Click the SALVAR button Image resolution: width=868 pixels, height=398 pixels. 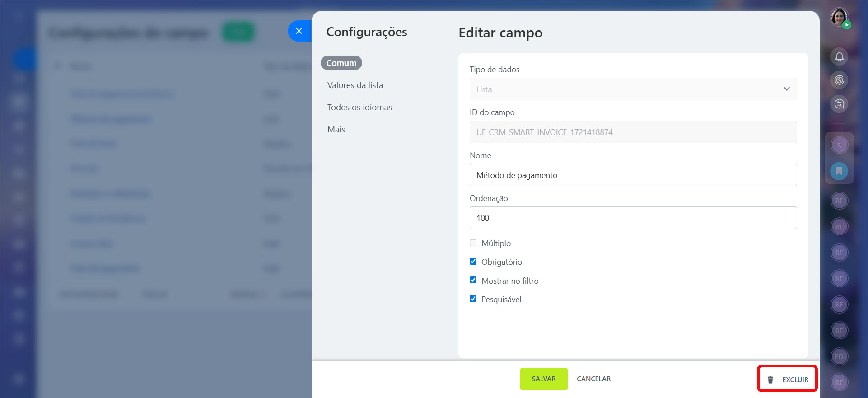click(x=544, y=379)
